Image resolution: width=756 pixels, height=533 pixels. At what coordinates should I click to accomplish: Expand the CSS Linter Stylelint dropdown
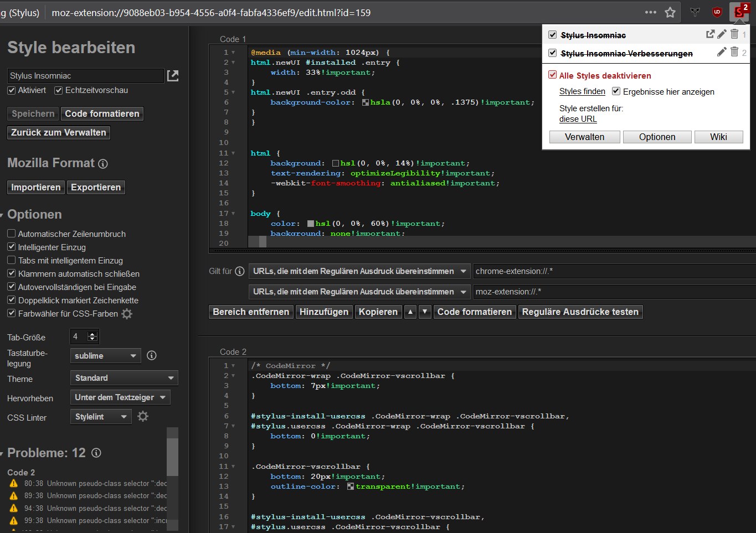click(x=101, y=417)
